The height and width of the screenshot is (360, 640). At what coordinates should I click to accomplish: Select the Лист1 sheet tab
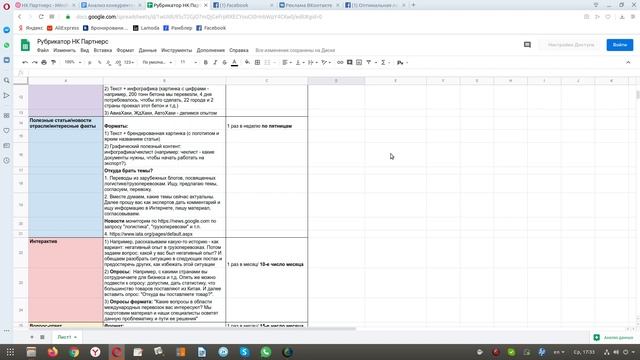[67, 337]
